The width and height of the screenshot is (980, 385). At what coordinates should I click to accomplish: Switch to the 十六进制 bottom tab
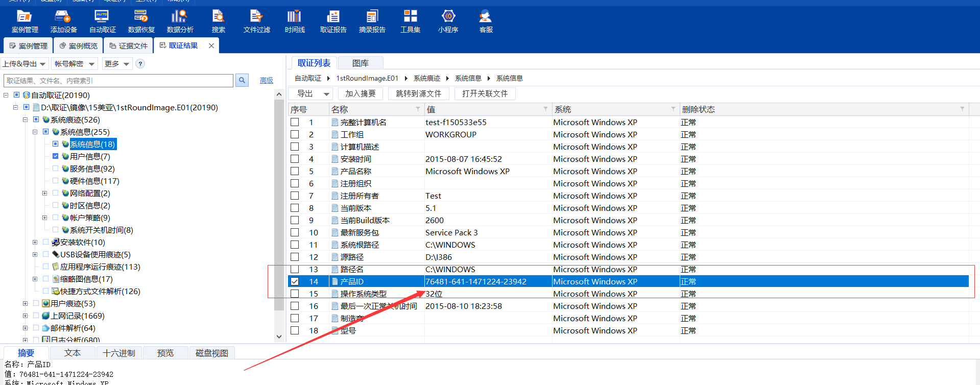click(x=119, y=353)
